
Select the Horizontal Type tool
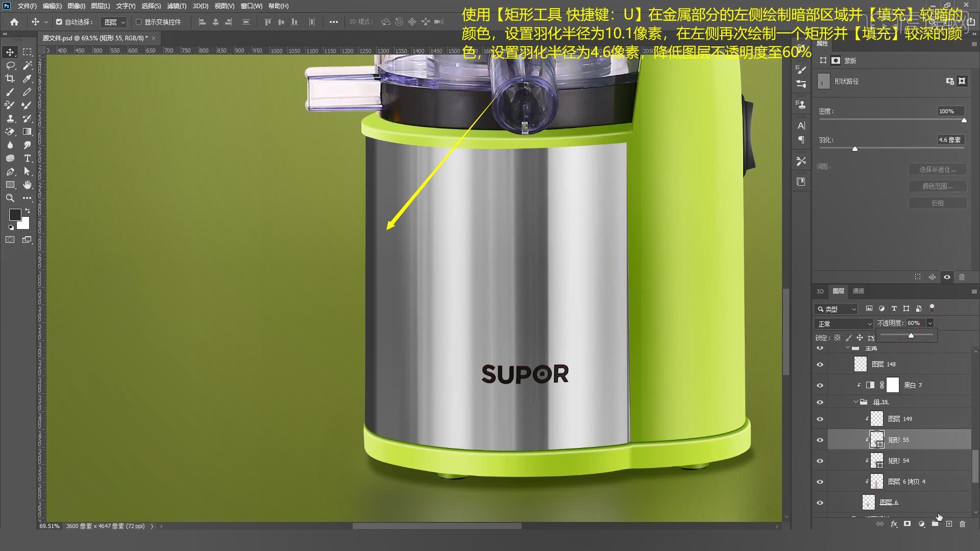point(27,158)
